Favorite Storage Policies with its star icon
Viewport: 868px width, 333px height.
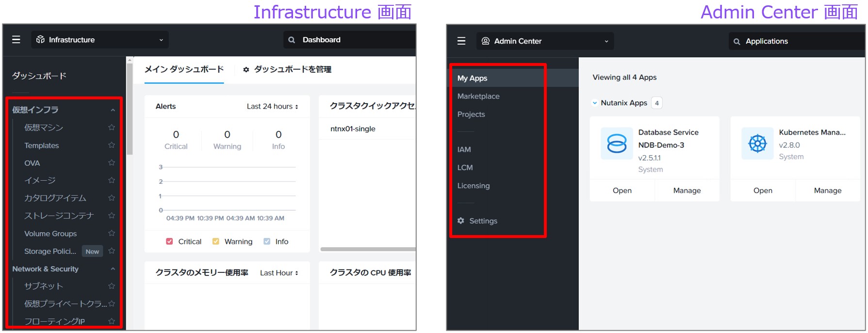pos(112,251)
